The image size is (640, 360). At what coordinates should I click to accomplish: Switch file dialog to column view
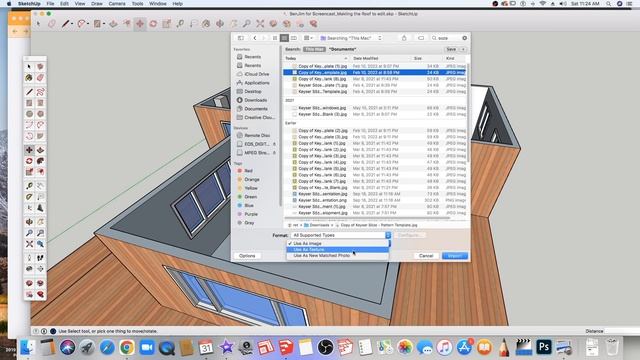[x=294, y=38]
